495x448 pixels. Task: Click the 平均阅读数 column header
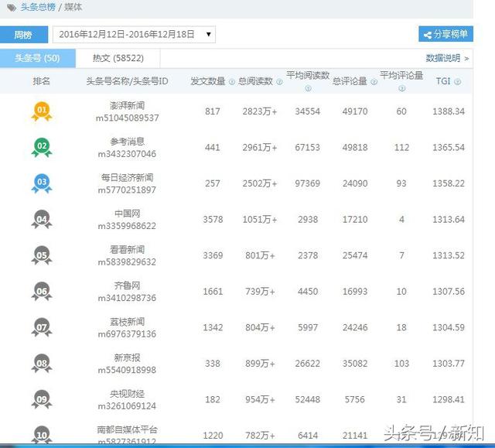tap(308, 75)
